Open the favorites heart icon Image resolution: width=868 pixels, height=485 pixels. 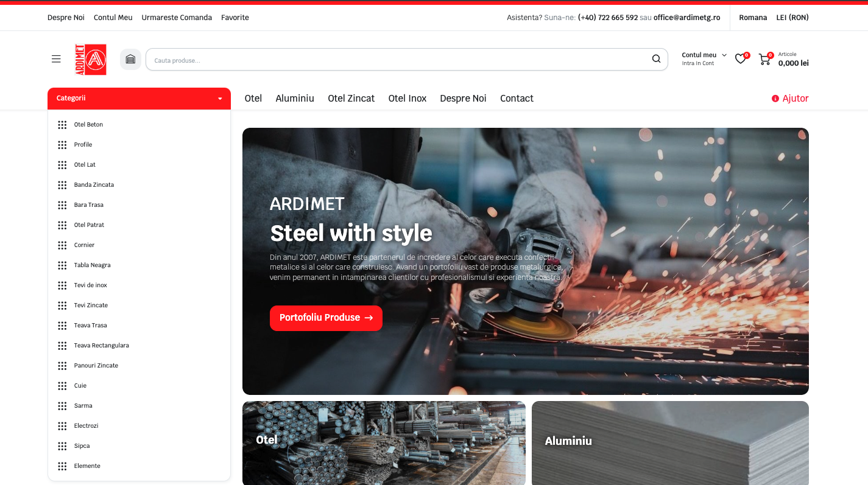coord(740,59)
